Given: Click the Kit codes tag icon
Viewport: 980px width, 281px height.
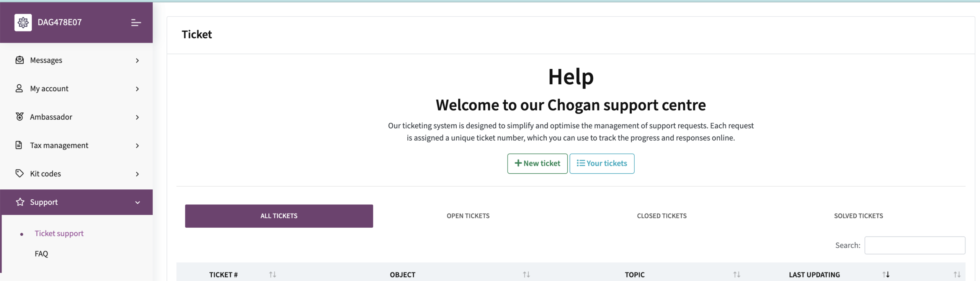Looking at the screenshot, I should (19, 173).
